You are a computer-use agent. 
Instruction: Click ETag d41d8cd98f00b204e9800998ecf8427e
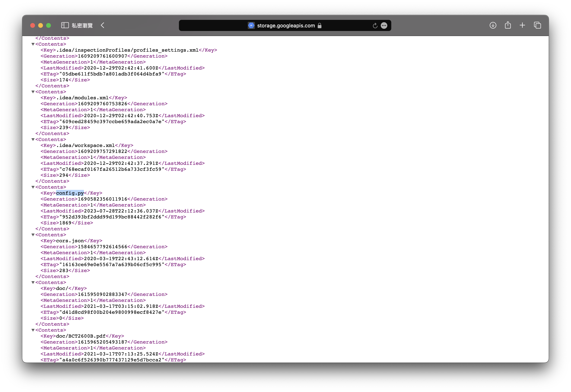tap(112, 312)
